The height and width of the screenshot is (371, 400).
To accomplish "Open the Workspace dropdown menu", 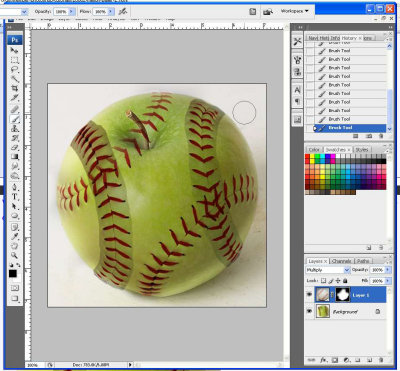I will pyautogui.click(x=294, y=11).
